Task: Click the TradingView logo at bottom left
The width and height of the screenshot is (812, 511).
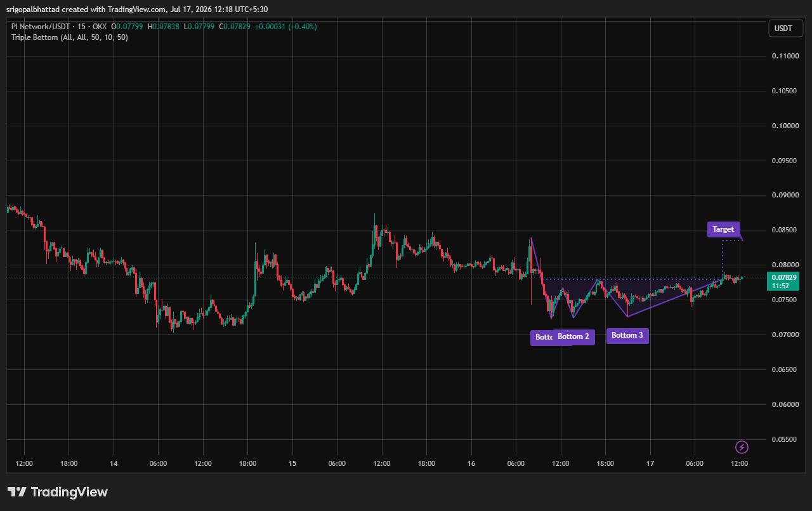Action: (58, 492)
